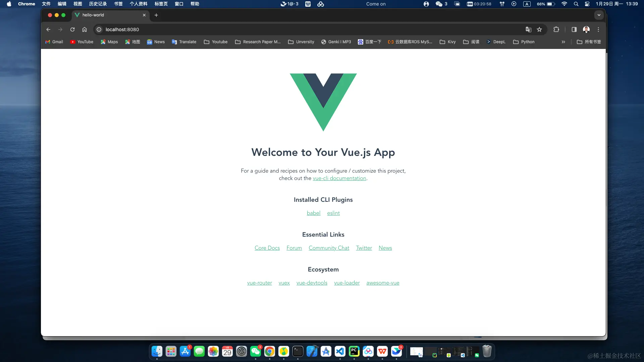Open the News link under Essential Links
This screenshot has width=644, height=362.
385,248
